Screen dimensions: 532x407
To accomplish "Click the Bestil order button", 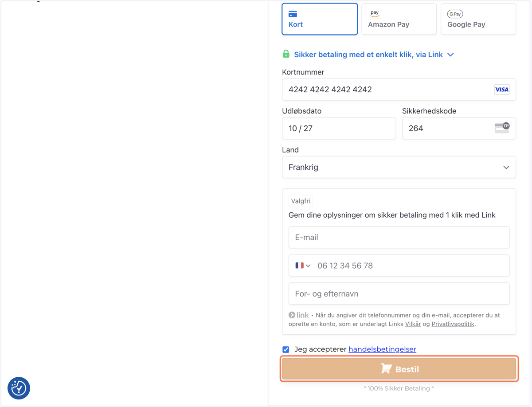I will click(x=399, y=369).
